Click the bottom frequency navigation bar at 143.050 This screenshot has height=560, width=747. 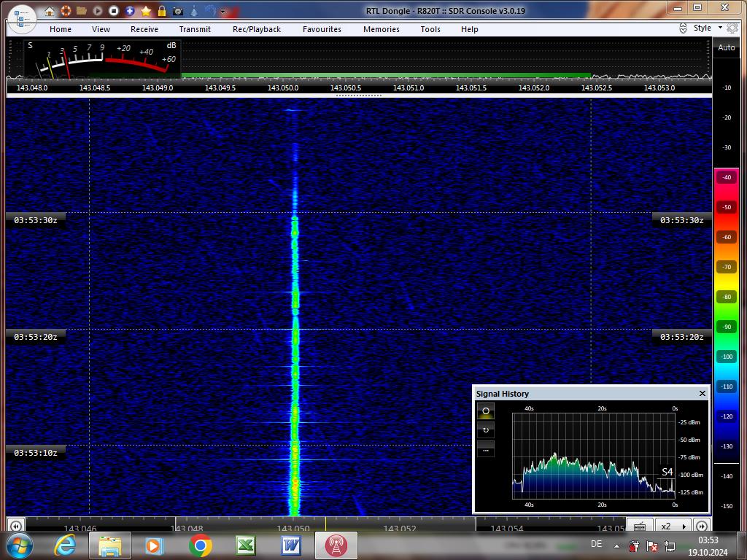point(293,528)
